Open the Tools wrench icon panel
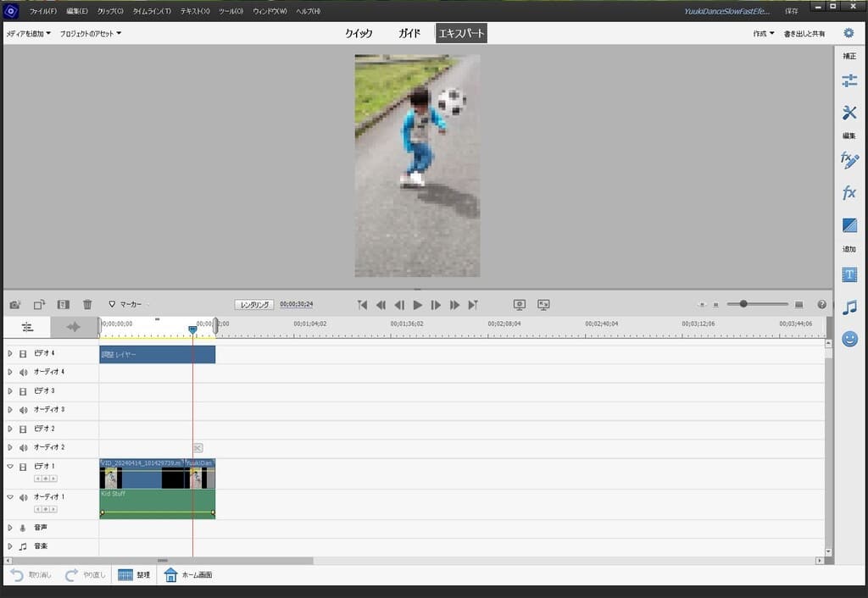 pos(849,113)
